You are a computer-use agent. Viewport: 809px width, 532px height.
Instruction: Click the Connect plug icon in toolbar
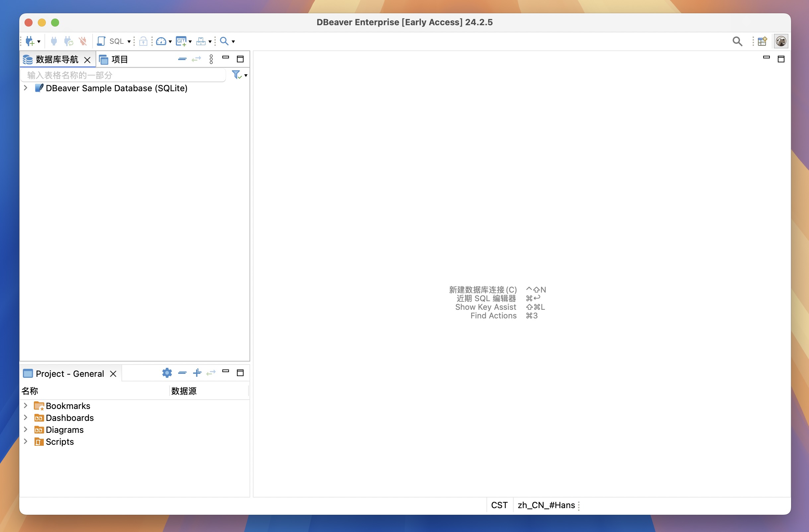click(x=54, y=41)
